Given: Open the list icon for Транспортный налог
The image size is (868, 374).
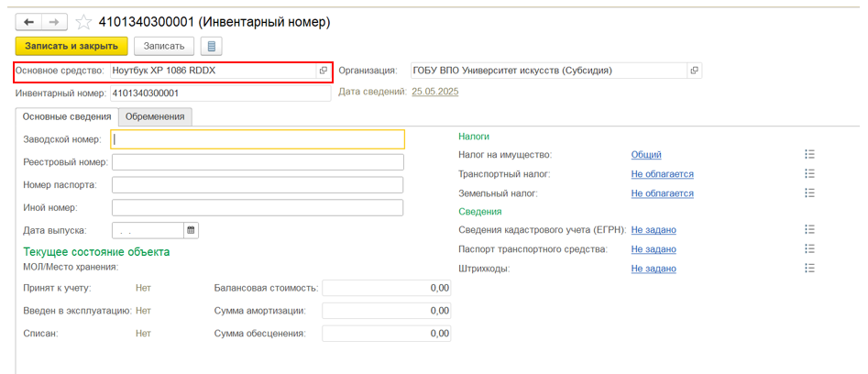Looking at the screenshot, I should (x=810, y=174).
